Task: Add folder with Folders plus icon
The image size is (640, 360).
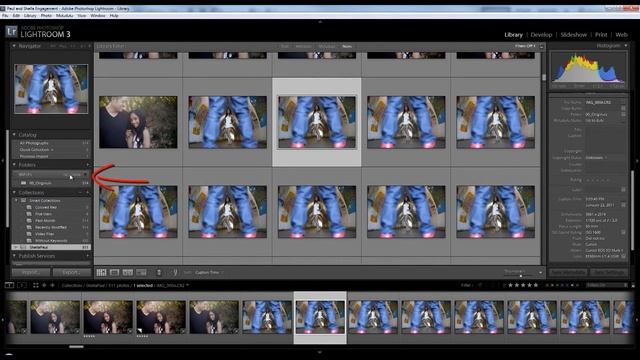Action: [x=88, y=165]
